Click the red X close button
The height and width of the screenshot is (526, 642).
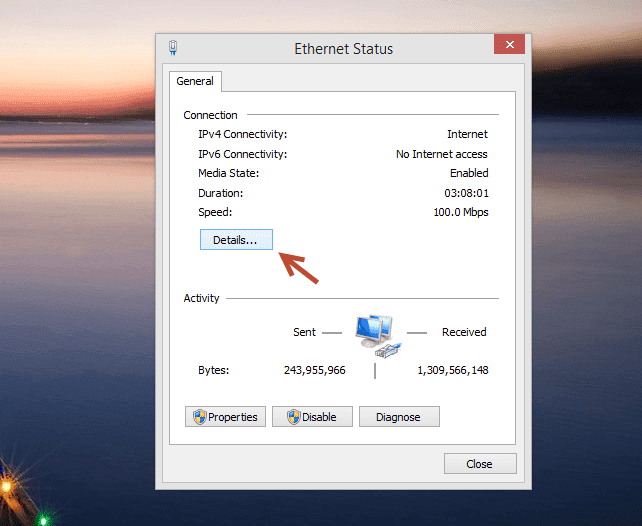pyautogui.click(x=509, y=44)
